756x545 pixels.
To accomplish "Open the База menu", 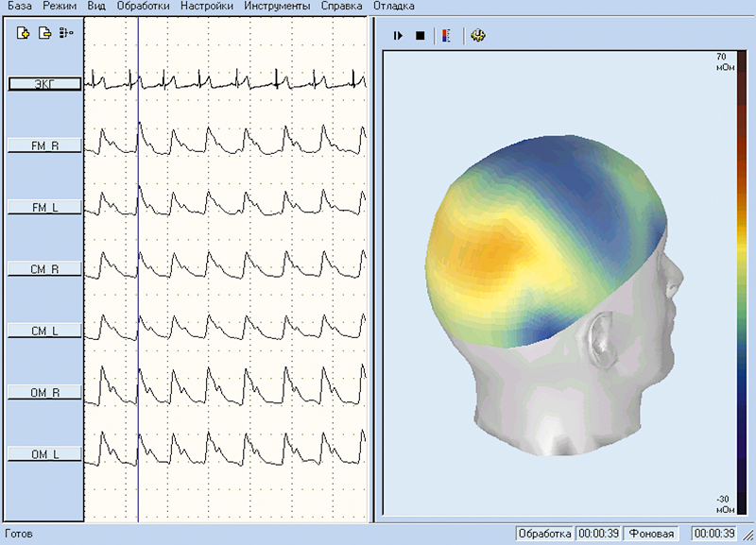I will pos(21,7).
